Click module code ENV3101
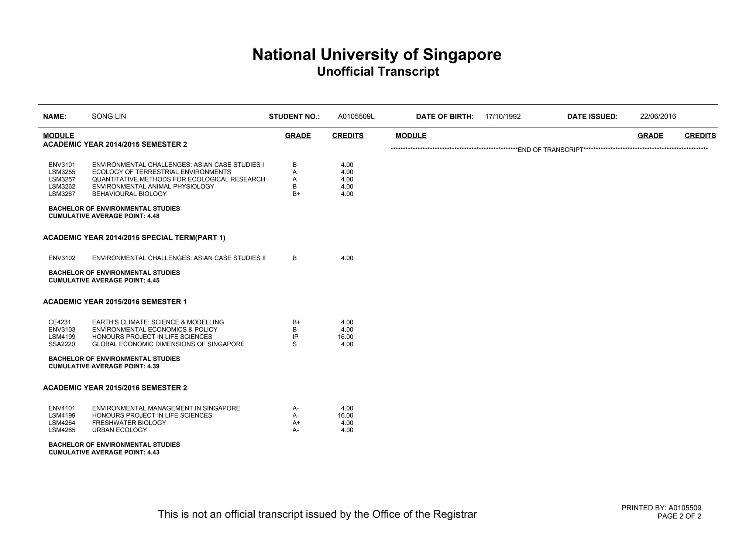 (x=62, y=165)
